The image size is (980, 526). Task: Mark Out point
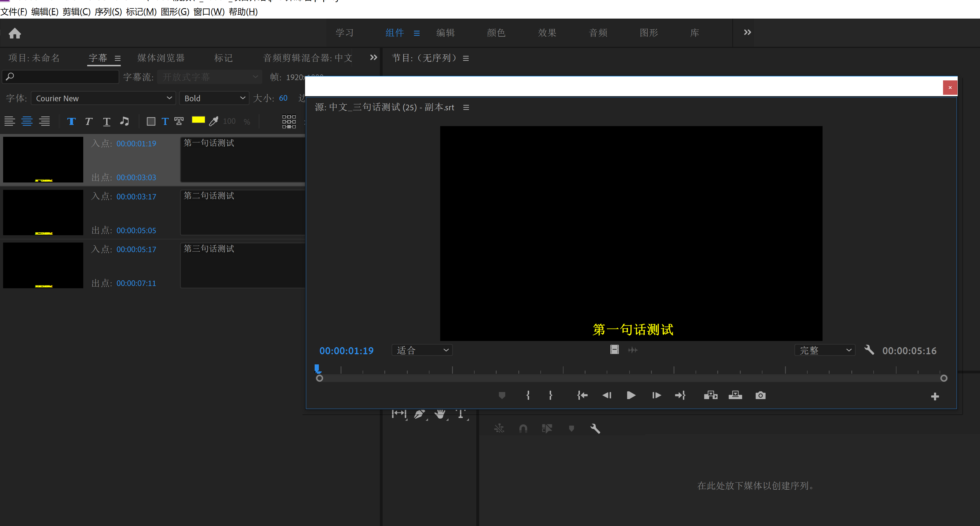[551, 395]
